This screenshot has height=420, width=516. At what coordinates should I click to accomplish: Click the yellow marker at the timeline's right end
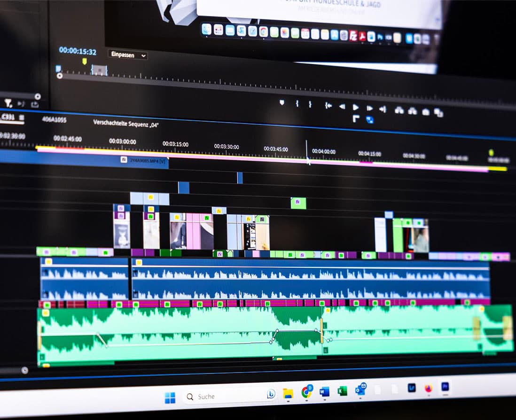(x=491, y=152)
